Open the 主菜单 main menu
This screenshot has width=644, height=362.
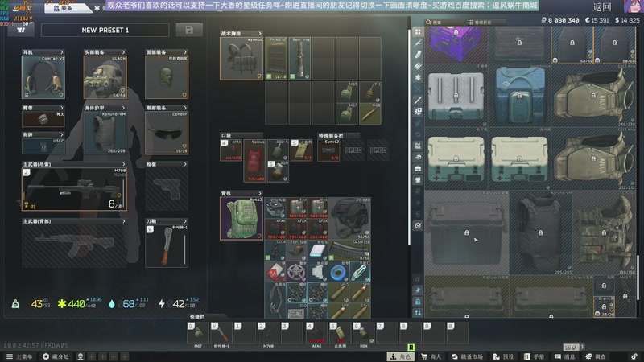(x=19, y=356)
